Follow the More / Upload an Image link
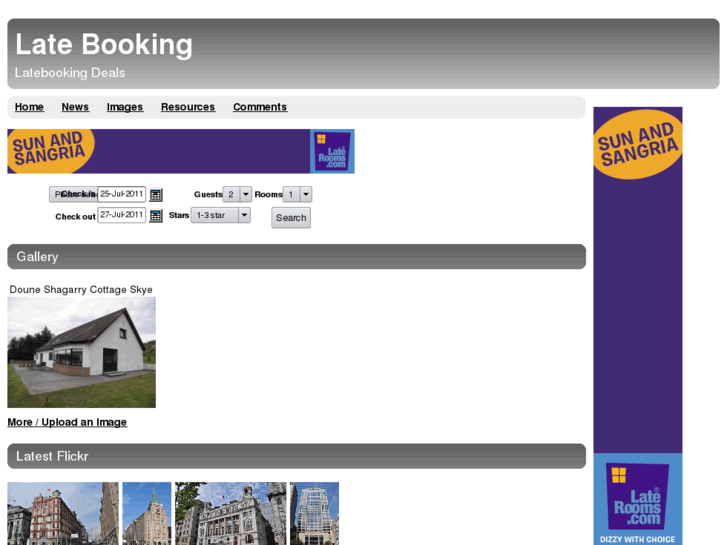The width and height of the screenshot is (727, 545). 67,422
